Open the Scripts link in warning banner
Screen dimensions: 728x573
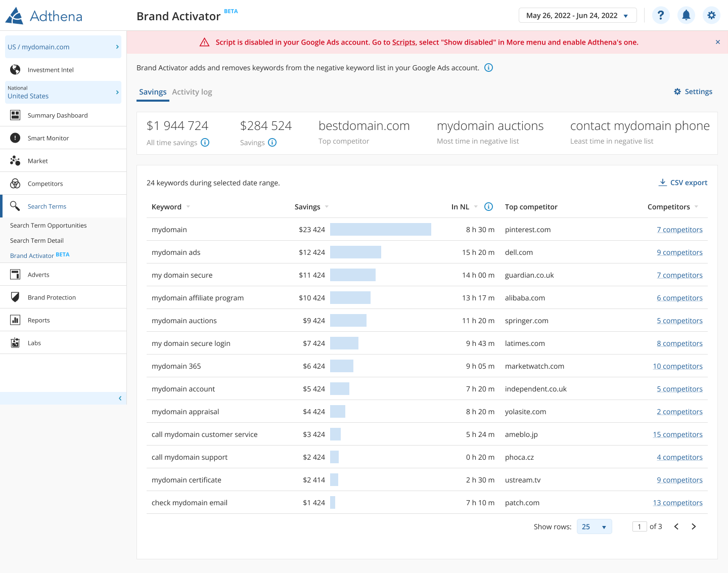[x=403, y=42]
